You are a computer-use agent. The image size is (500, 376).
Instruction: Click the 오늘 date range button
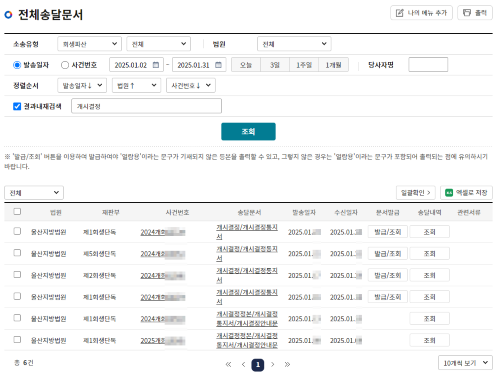coord(246,65)
